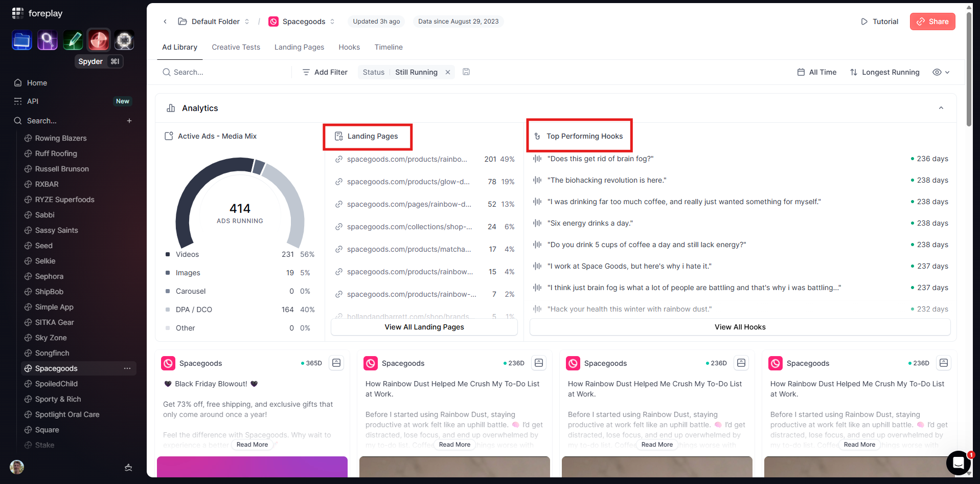Open the purple magnifier Discovery app
The width and height of the screenshot is (980, 484).
pyautogui.click(x=48, y=40)
